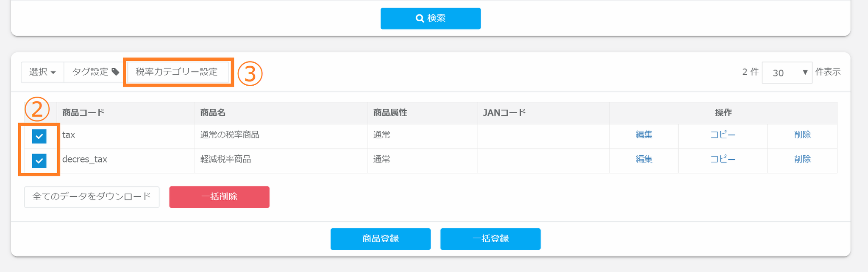The height and width of the screenshot is (272, 868).
Task: Uncheck the checkbox for product tax
Action: pos(39,136)
